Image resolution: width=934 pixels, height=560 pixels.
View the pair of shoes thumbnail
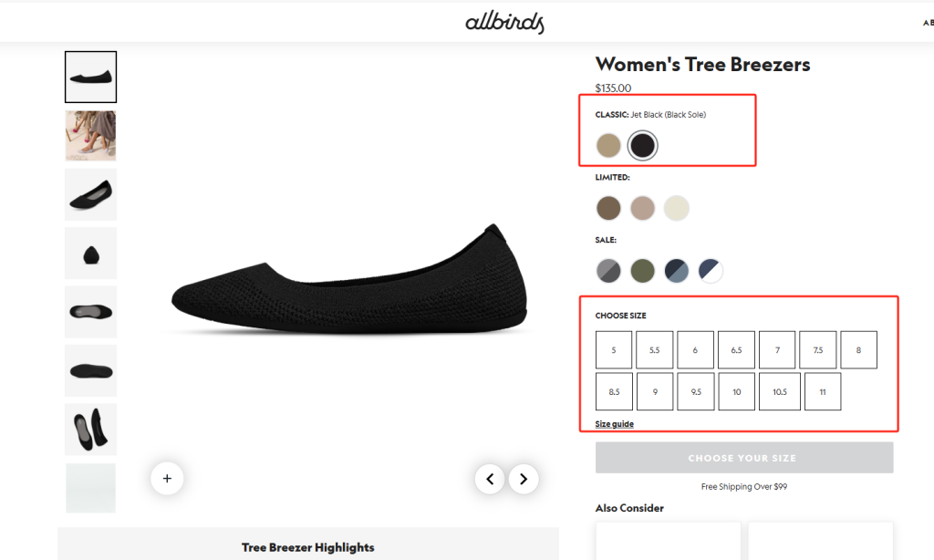pos(91,429)
